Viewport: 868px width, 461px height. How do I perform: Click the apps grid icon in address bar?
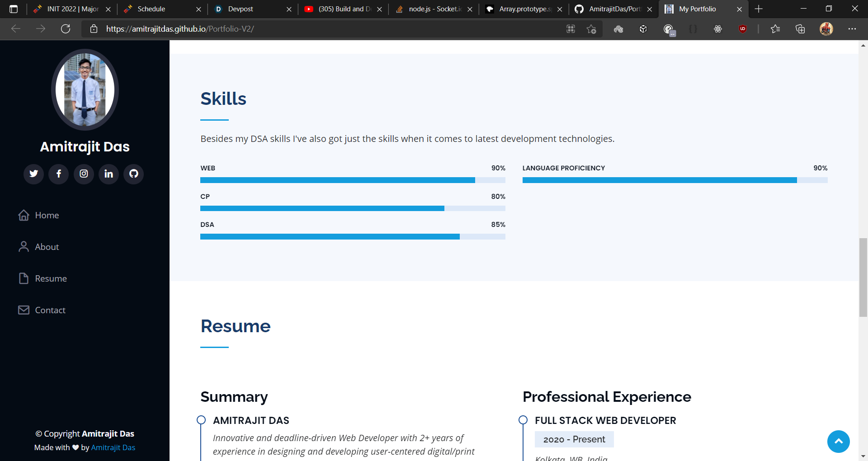point(571,29)
